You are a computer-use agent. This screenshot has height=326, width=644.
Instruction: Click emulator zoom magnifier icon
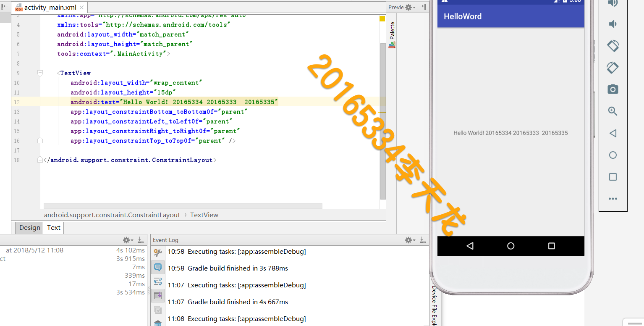[x=613, y=111]
